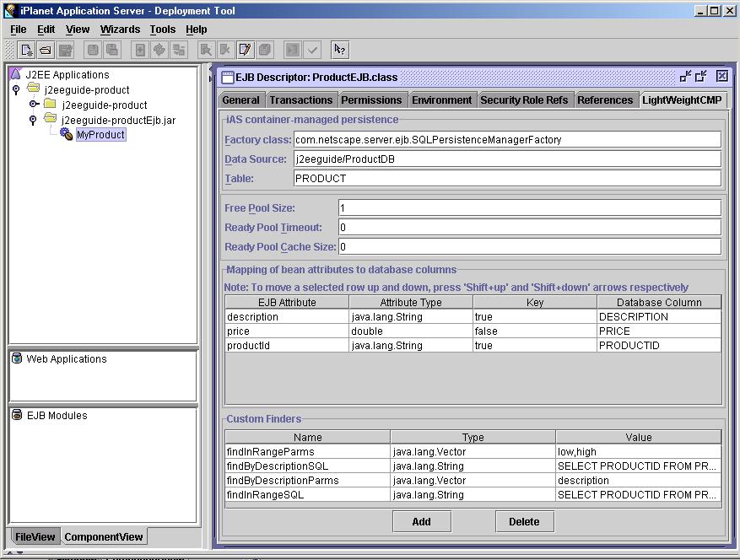Click the Open folder toolbar icon
Image resolution: width=740 pixels, height=560 pixels.
46,50
